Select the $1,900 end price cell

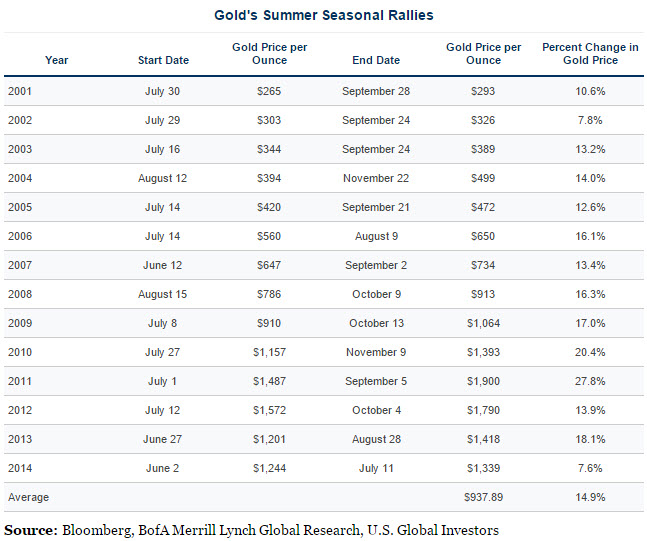pyautogui.click(x=484, y=381)
